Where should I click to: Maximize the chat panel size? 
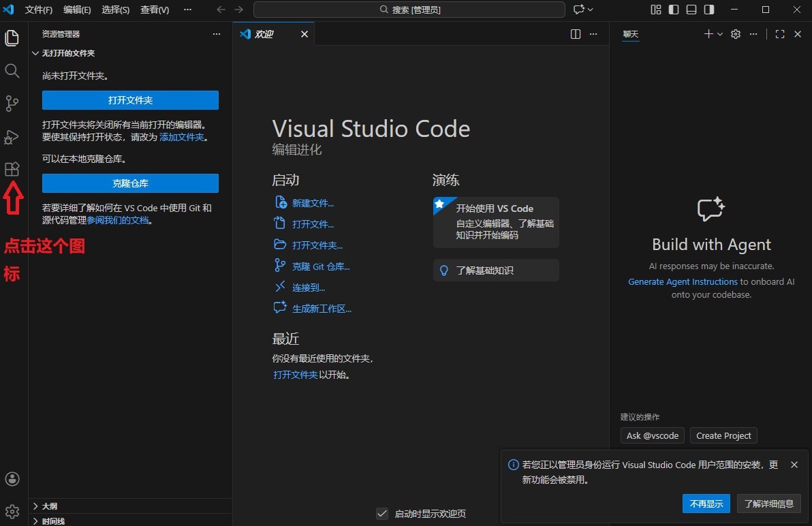click(x=780, y=34)
